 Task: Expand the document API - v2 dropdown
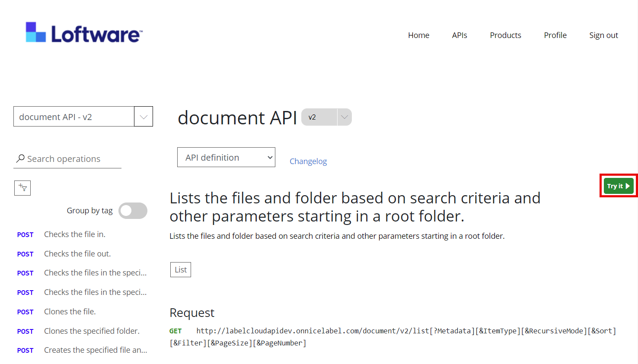pos(143,117)
